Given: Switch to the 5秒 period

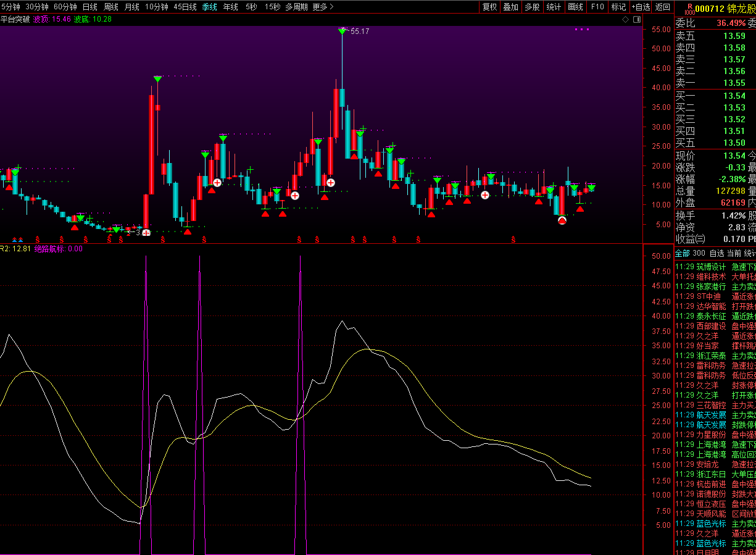Looking at the screenshot, I should pos(251,7).
